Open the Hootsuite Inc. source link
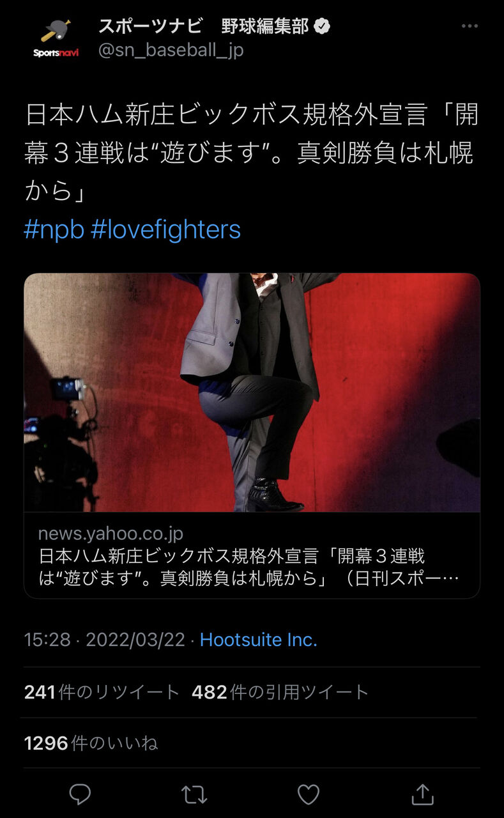Viewport: 504px width, 818px height. tap(258, 640)
